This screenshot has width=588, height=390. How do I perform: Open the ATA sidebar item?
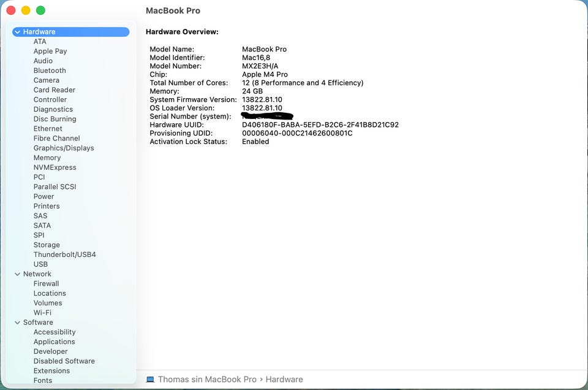(x=40, y=42)
